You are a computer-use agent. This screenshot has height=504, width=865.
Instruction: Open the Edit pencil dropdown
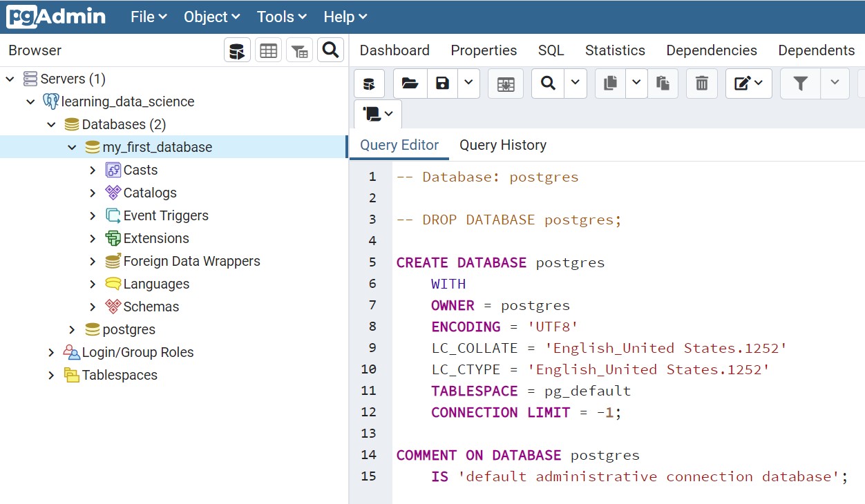coord(748,84)
